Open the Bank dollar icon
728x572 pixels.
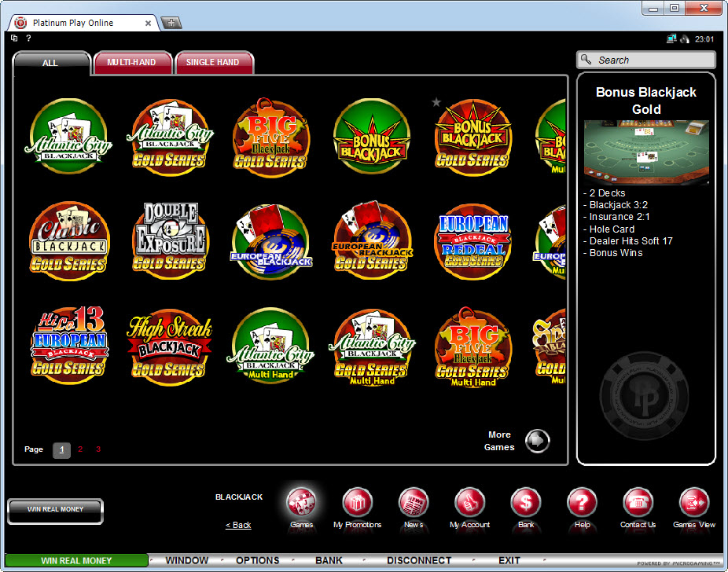coord(526,503)
